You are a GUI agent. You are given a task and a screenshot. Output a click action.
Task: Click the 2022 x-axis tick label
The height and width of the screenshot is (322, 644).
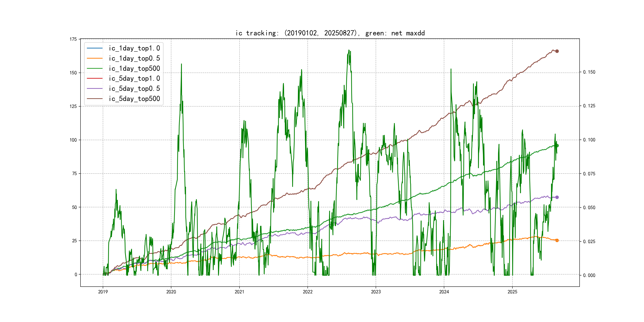[307, 292]
